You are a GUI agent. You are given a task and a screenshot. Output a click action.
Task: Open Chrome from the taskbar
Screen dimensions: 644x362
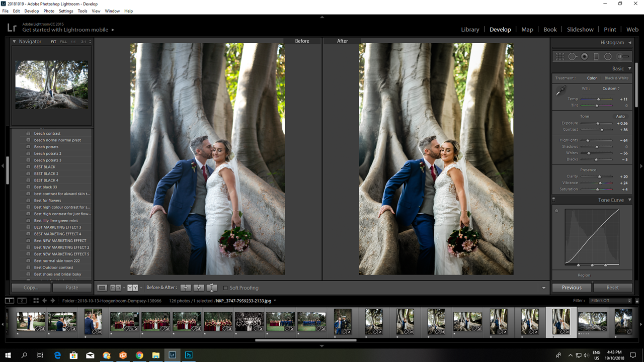(x=139, y=355)
